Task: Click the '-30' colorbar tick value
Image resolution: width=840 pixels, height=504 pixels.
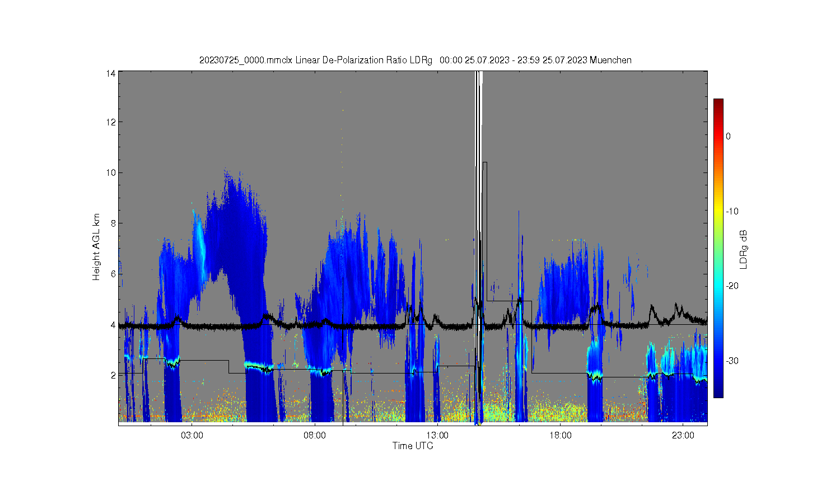Action: tap(732, 361)
